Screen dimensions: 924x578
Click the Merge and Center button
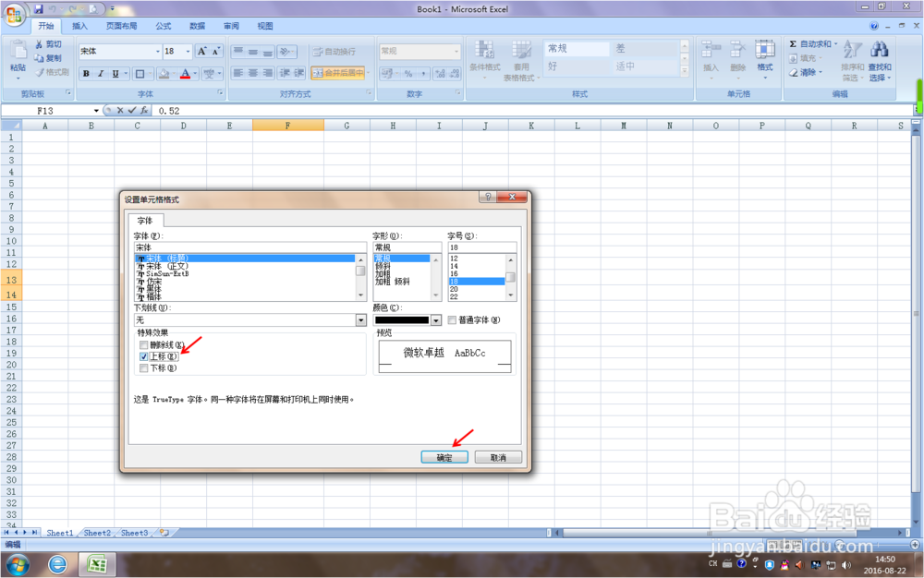tap(337, 73)
